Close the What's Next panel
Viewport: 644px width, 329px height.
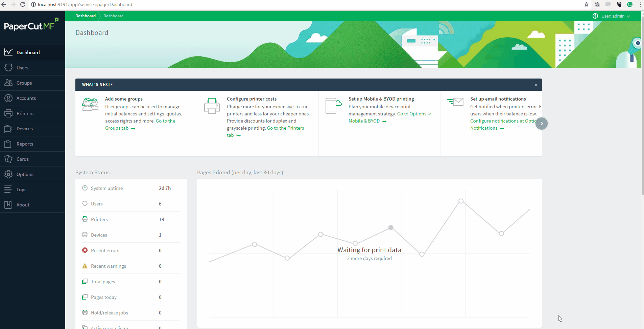pyautogui.click(x=536, y=85)
